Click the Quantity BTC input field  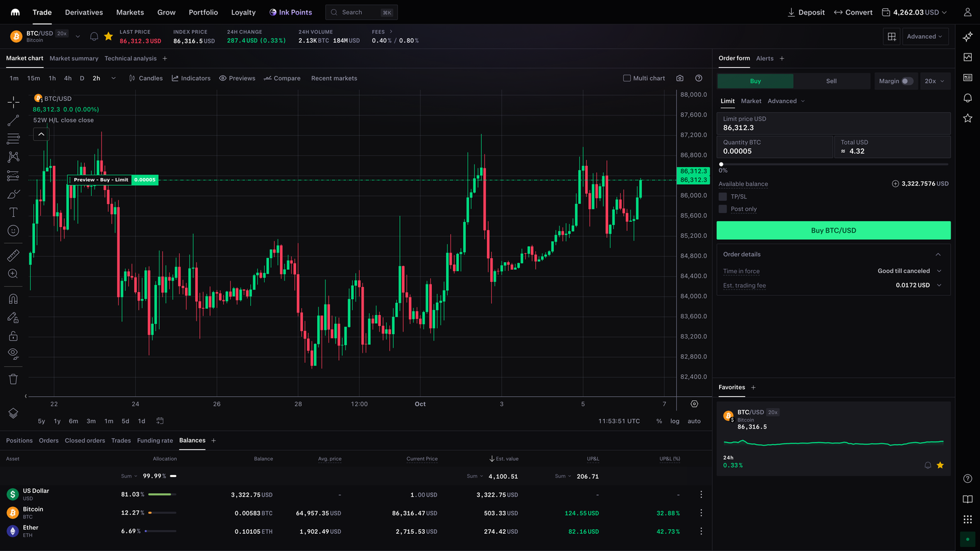[x=775, y=147]
